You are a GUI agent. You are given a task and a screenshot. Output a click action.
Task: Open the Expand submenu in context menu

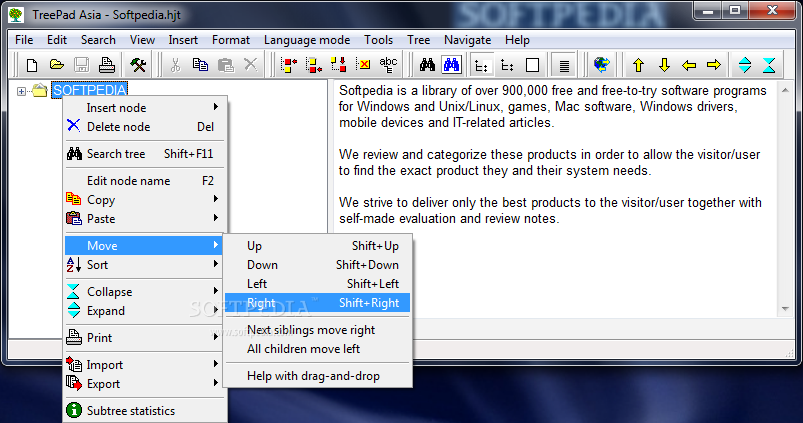click(144, 311)
